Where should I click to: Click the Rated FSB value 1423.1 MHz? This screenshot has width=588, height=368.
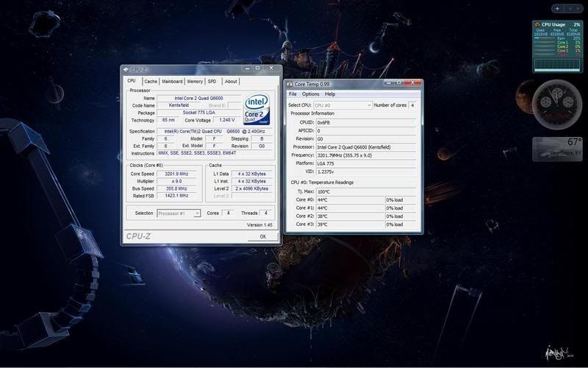[x=176, y=196]
